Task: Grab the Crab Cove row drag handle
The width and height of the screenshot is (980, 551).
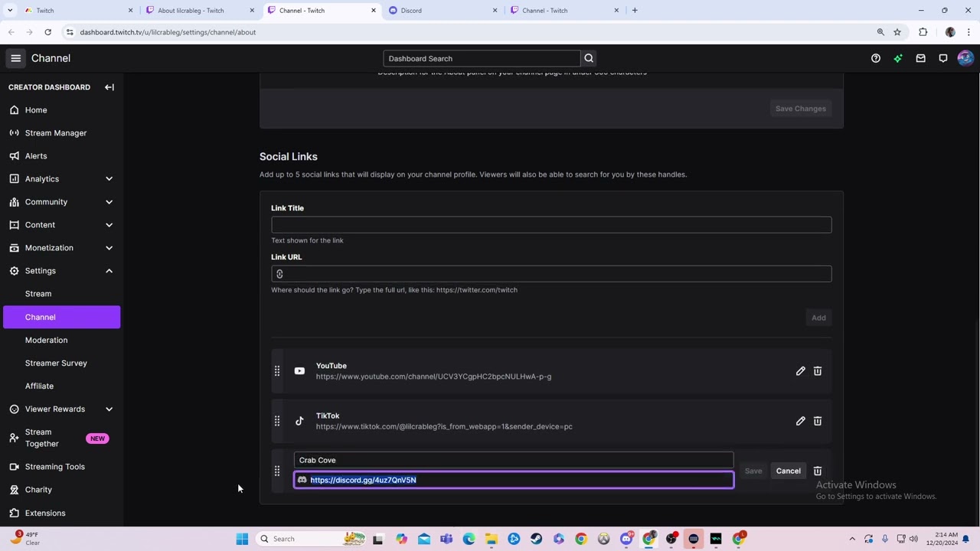Action: (277, 471)
